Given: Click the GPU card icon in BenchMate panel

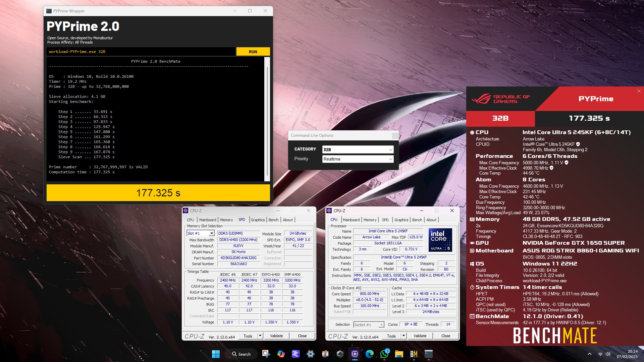Looking at the screenshot, I should 472,243.
